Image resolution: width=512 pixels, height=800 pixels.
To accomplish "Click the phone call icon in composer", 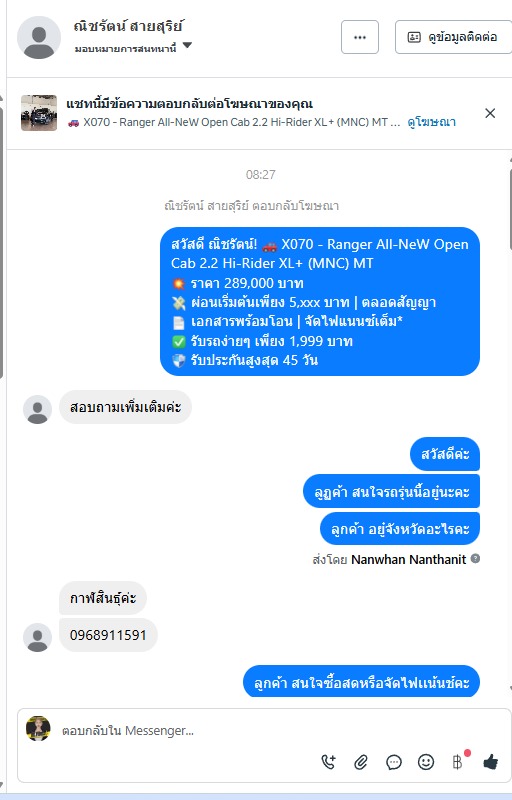I will [328, 762].
